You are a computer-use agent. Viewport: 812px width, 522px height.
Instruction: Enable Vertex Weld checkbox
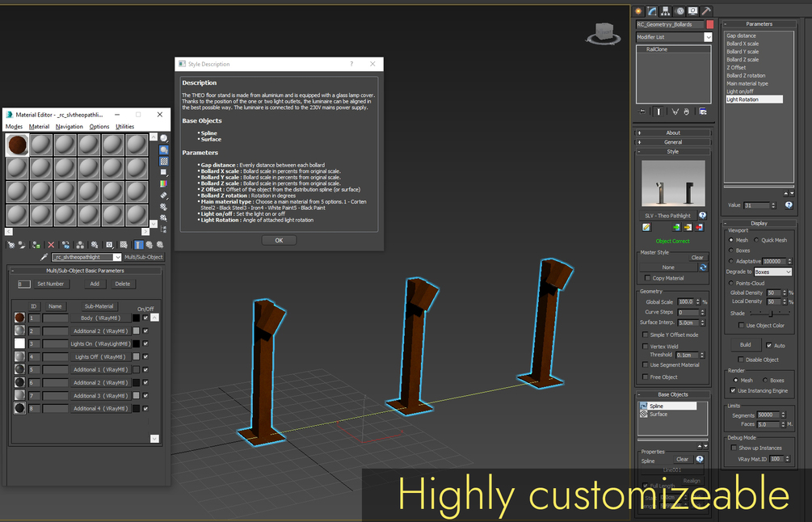click(x=646, y=347)
